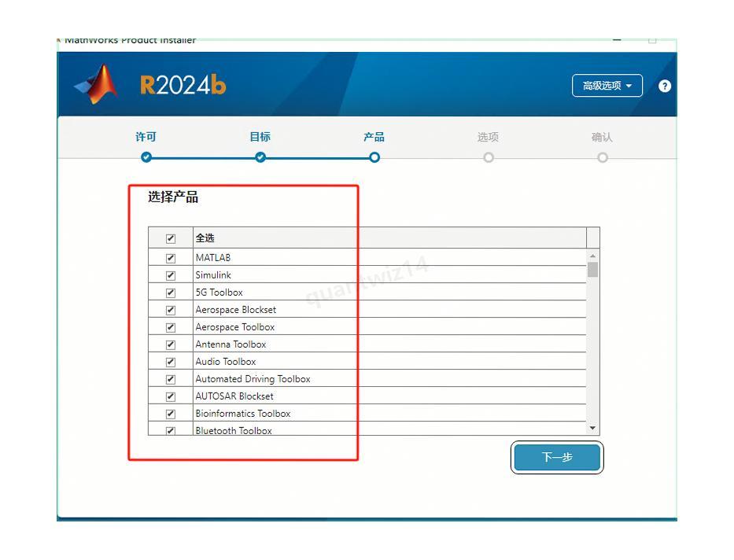
Task: Uncheck the Aerospace Blockset checkbox
Action: 173,309
